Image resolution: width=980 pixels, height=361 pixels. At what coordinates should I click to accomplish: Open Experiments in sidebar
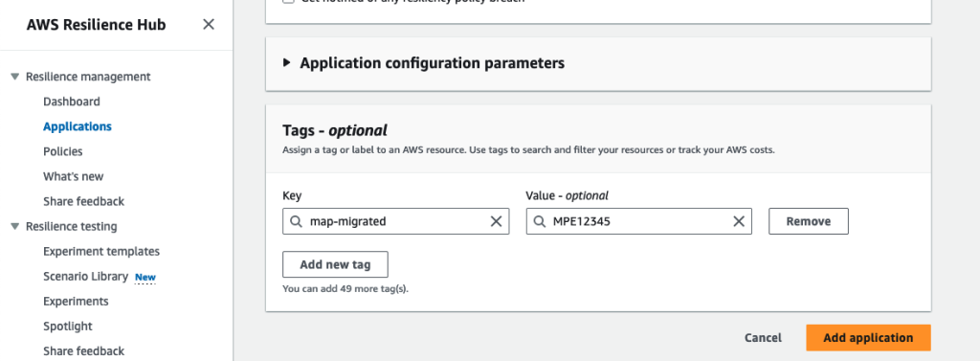(76, 302)
